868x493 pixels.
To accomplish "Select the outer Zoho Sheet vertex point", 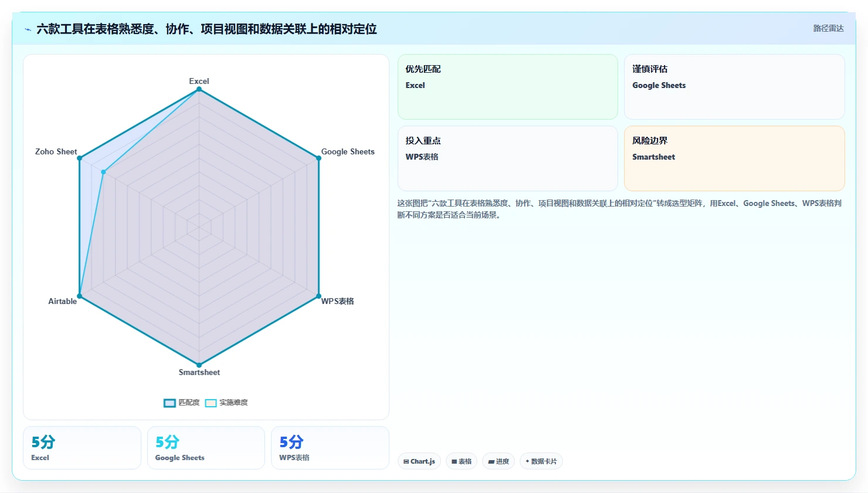I will [x=79, y=158].
